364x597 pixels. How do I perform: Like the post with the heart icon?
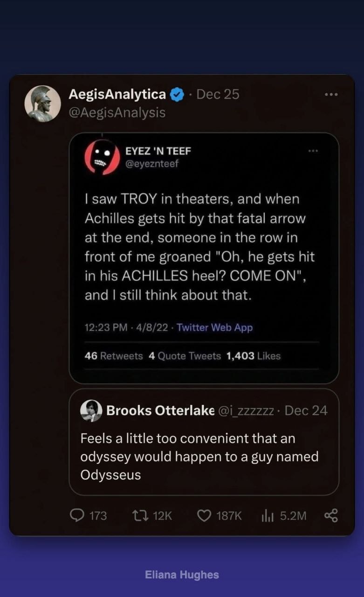[204, 515]
